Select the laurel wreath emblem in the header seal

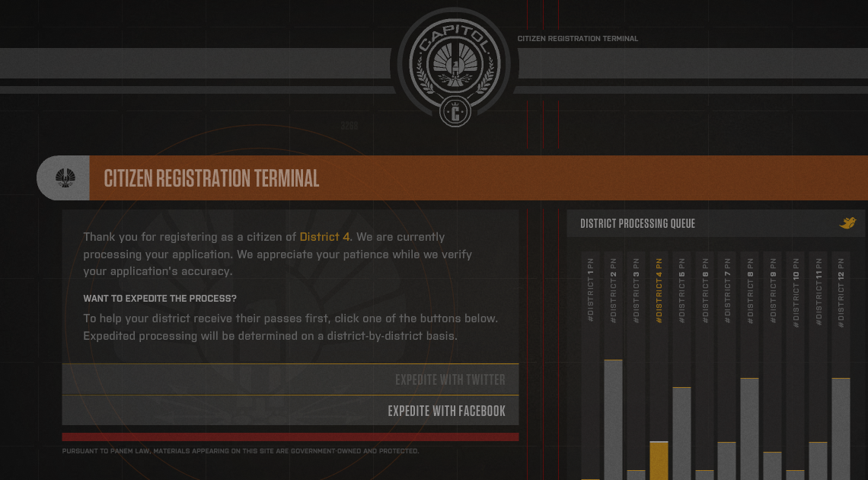pyautogui.click(x=455, y=72)
